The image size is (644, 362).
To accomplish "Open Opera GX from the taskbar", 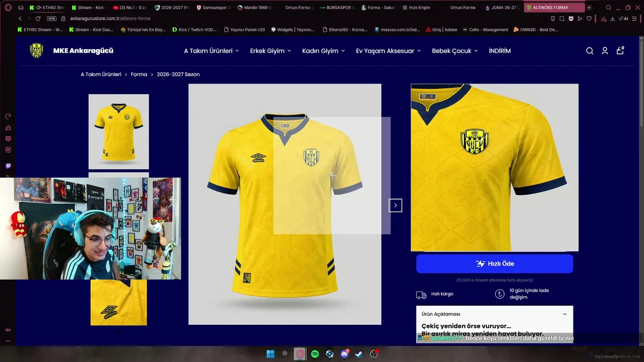I will (300, 354).
